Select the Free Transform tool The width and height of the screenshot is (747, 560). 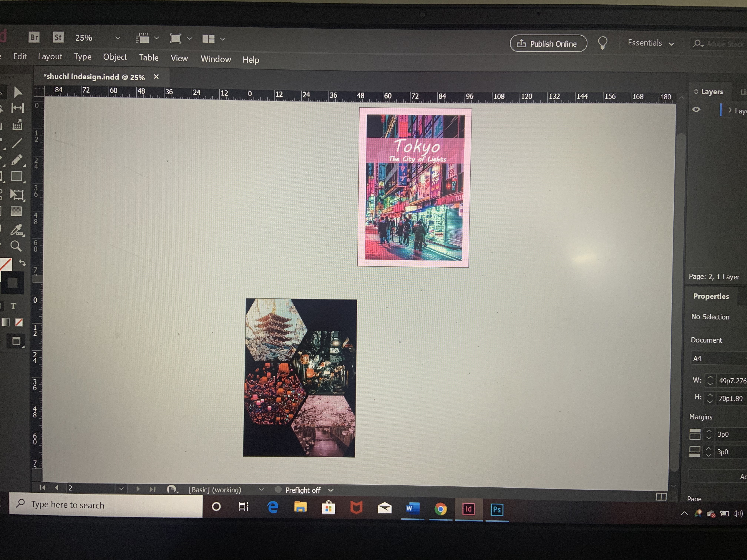click(x=17, y=194)
